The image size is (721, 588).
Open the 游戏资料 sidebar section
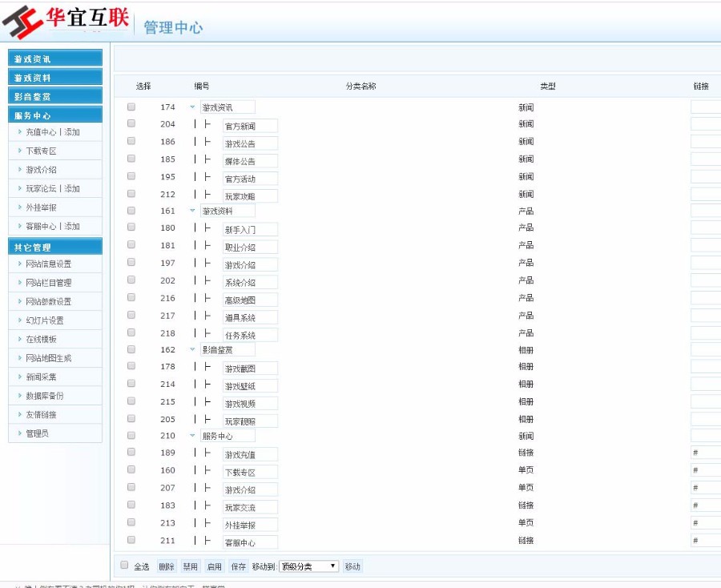[x=55, y=77]
